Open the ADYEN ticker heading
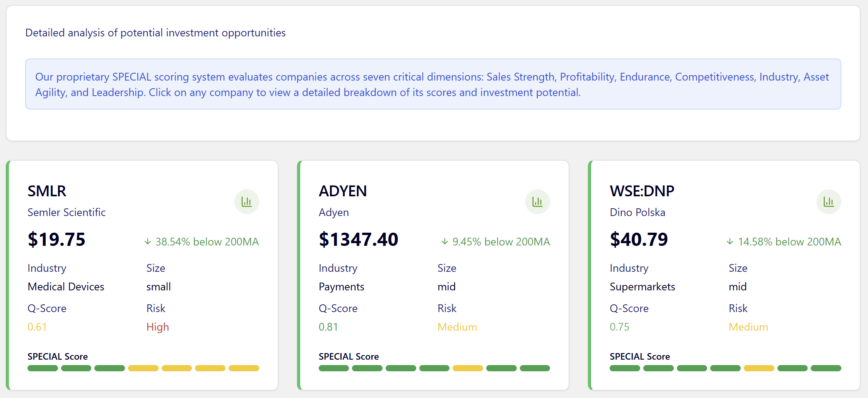The width and height of the screenshot is (868, 398). coord(343,191)
